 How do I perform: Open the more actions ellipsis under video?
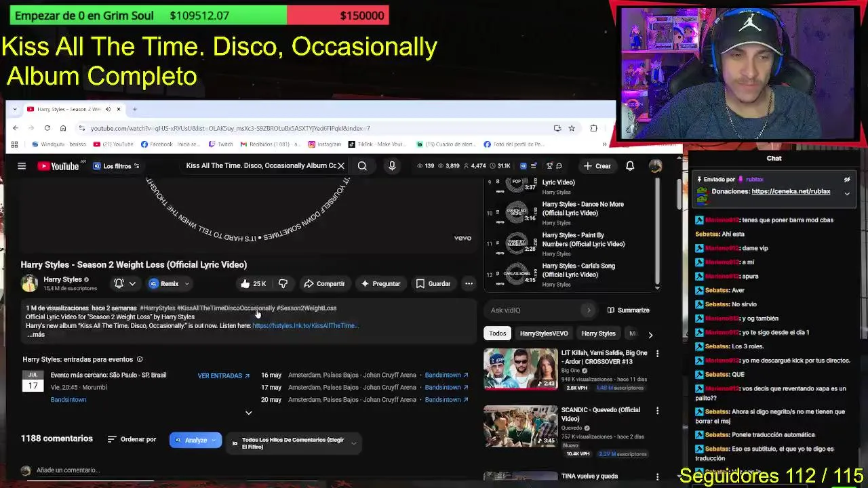click(469, 283)
